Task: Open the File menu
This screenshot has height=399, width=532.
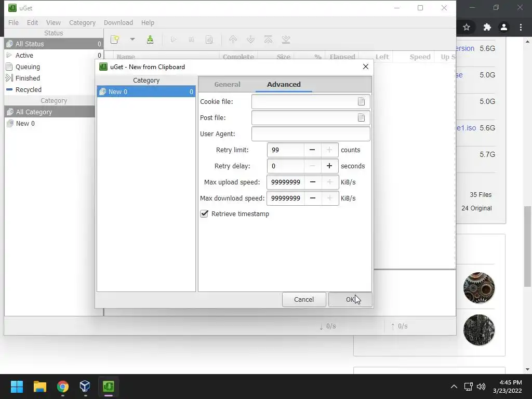Action: pyautogui.click(x=14, y=23)
